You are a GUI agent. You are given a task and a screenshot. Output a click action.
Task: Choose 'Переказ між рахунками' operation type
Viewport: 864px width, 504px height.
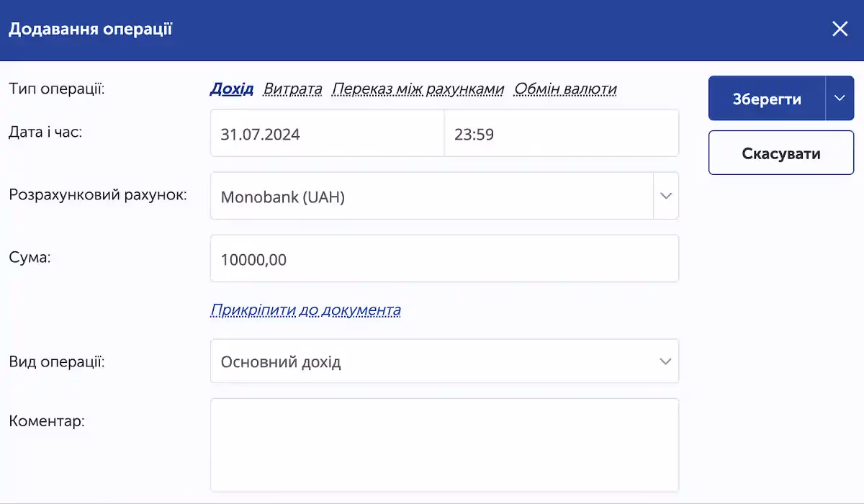coord(417,88)
